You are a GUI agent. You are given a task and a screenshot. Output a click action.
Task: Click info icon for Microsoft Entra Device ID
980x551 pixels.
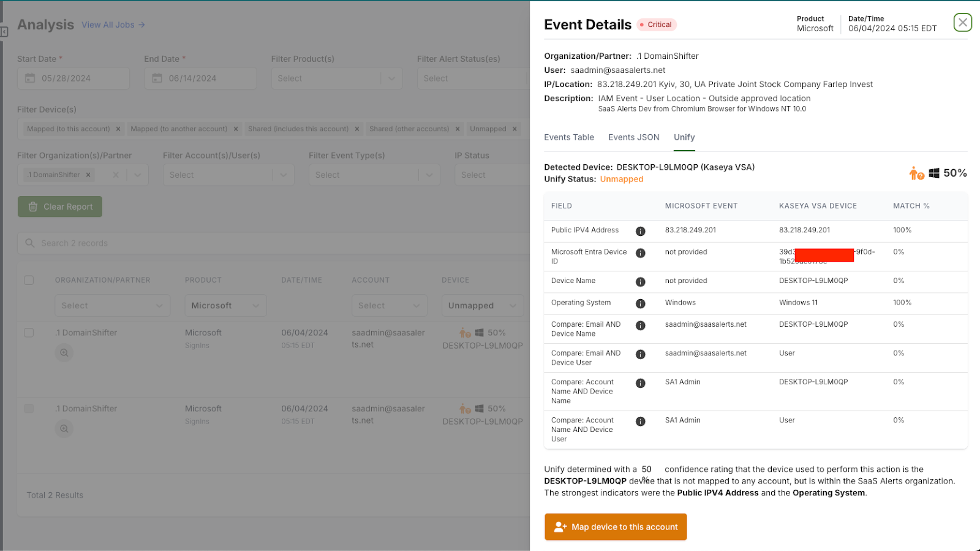640,253
